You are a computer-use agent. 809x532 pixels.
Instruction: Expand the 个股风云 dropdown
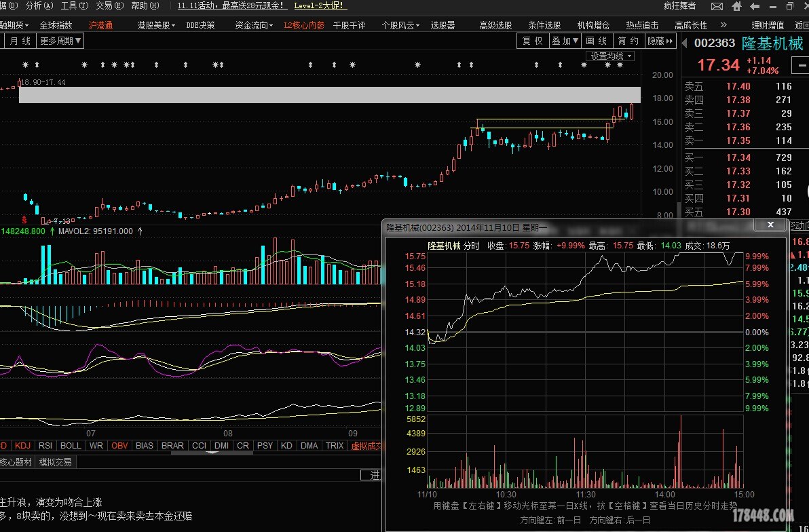coord(400,25)
